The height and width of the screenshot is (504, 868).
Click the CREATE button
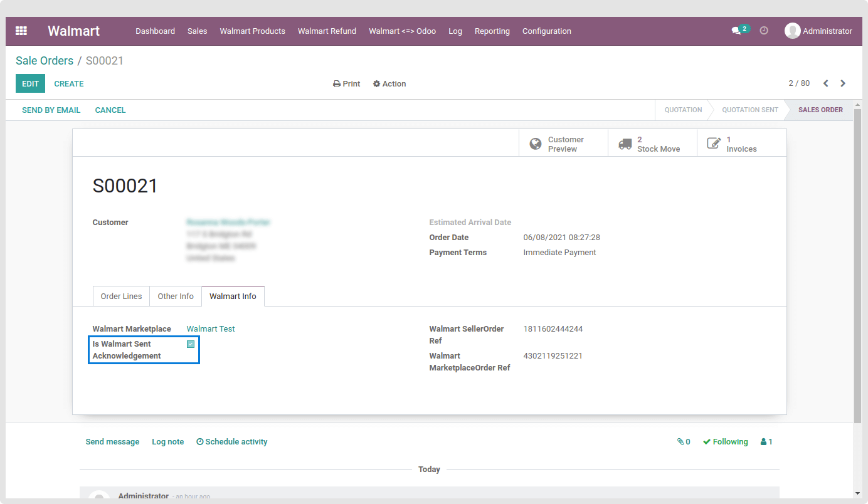[x=69, y=83]
